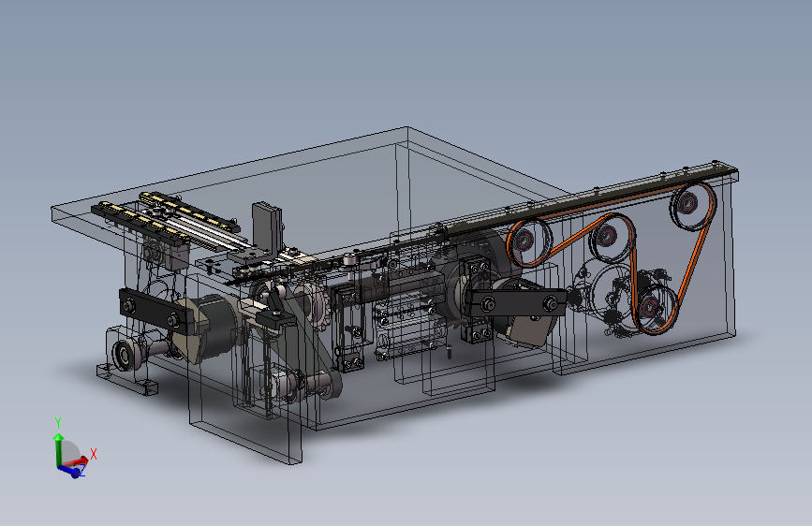Click the blue Z axis arrow of the triad

click(x=71, y=471)
